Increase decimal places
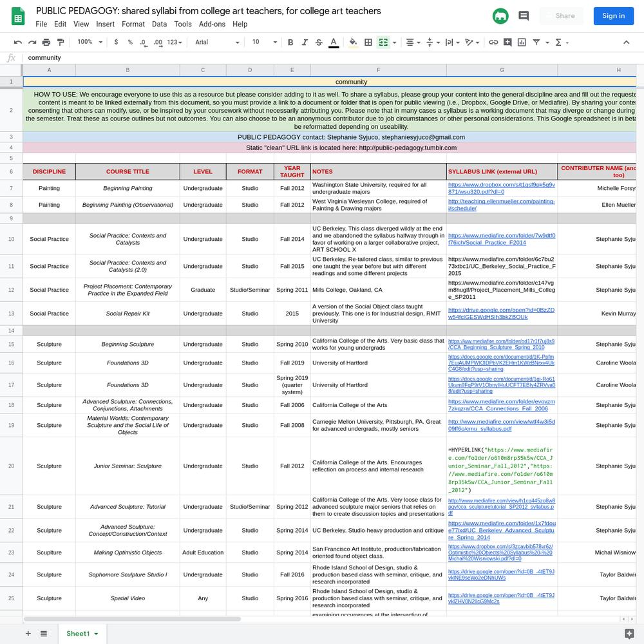The height and width of the screenshot is (644, 644). click(x=158, y=43)
